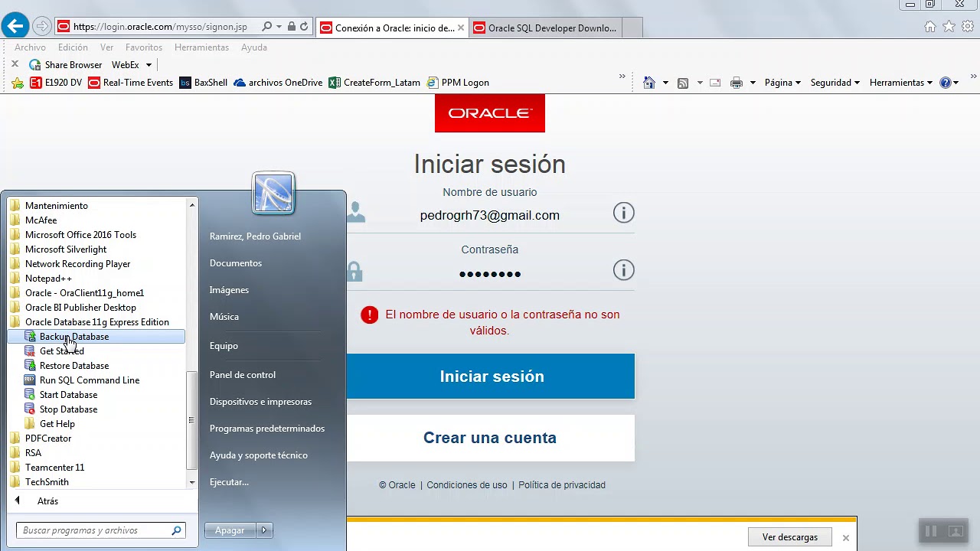Click the info icon beside username field
This screenshot has width=980, height=551.
click(624, 213)
